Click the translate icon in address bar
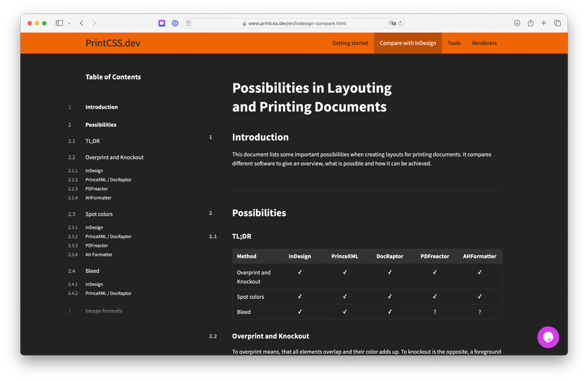The height and width of the screenshot is (382, 588). pos(392,24)
